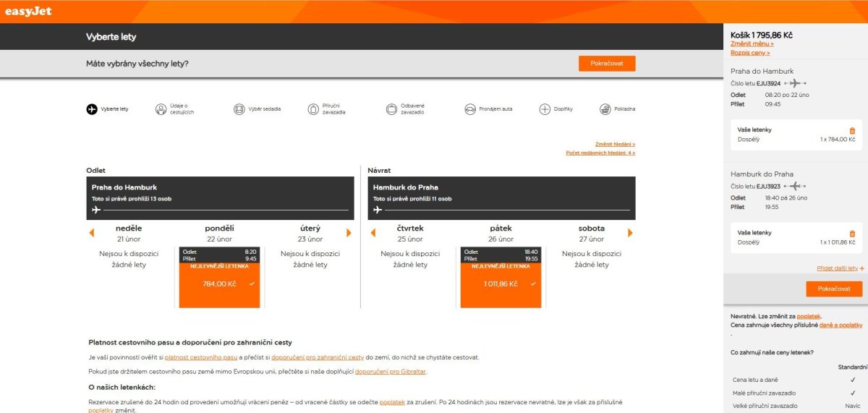This screenshot has width=868, height=413.
Task: Click Změnit hledání link
Action: click(x=615, y=144)
